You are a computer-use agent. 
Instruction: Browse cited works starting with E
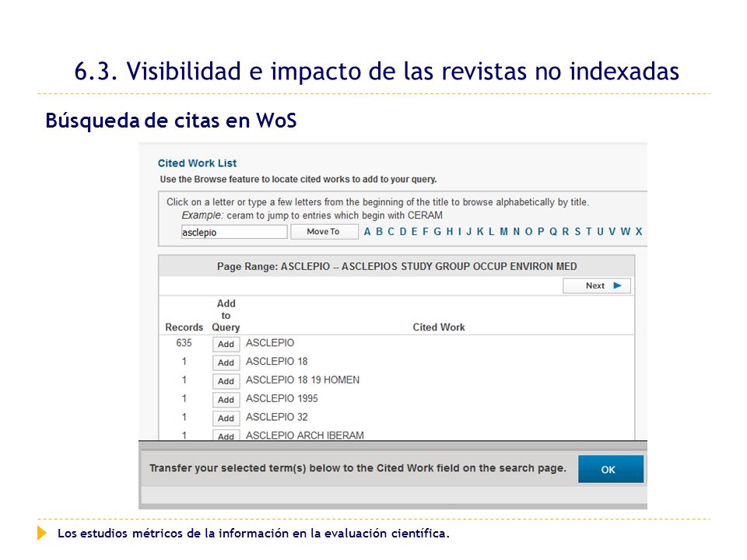[x=414, y=232]
